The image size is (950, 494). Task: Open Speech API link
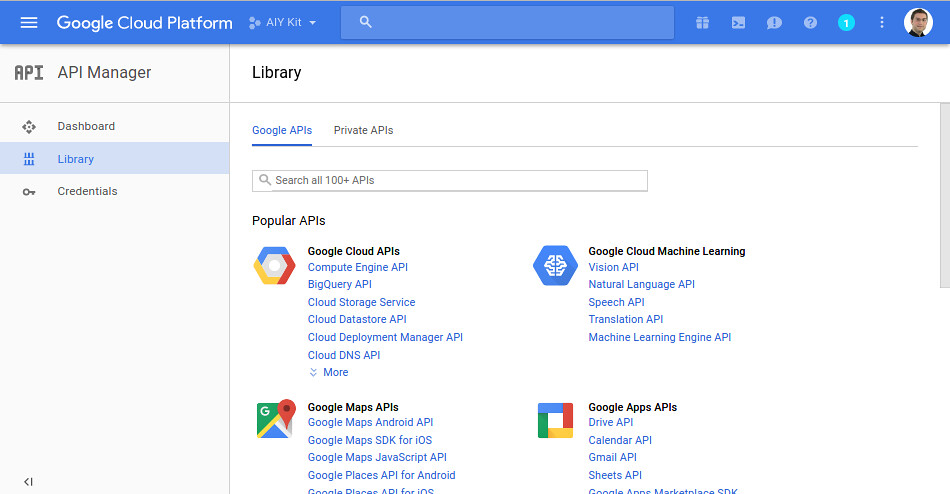(616, 302)
